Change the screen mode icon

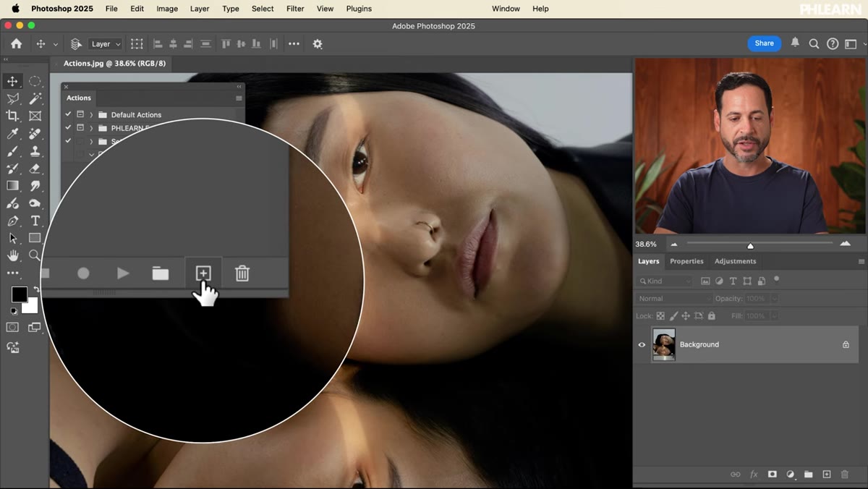(35, 328)
